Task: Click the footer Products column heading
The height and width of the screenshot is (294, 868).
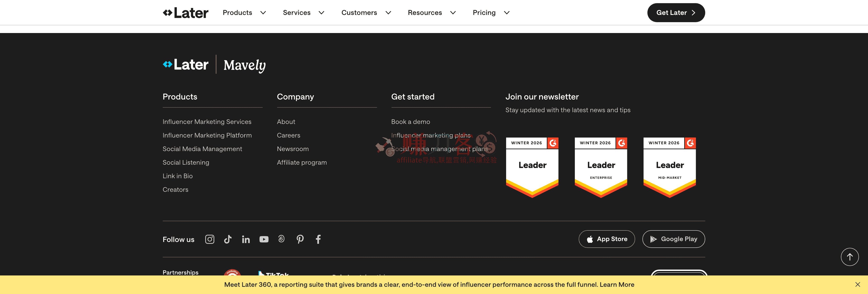Action: 180,97
